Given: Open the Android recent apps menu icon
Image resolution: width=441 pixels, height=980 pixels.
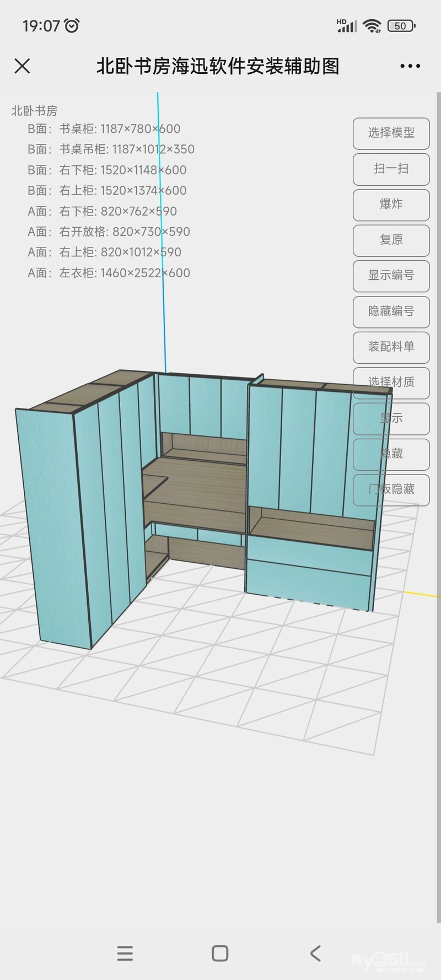Looking at the screenshot, I should (125, 953).
